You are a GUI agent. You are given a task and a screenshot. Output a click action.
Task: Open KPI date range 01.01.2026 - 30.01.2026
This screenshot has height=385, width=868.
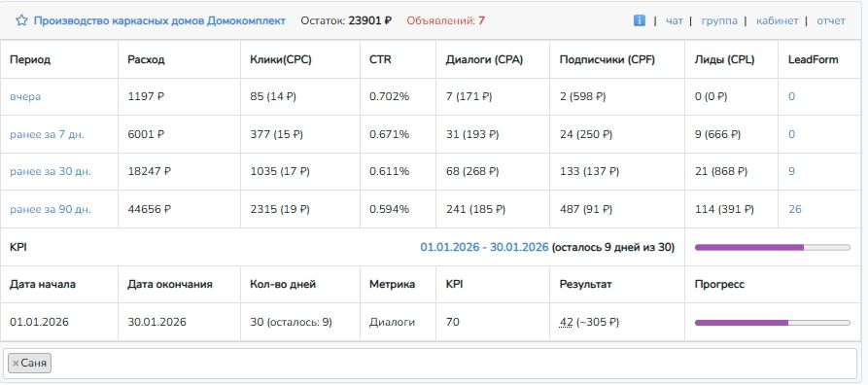[x=484, y=247]
